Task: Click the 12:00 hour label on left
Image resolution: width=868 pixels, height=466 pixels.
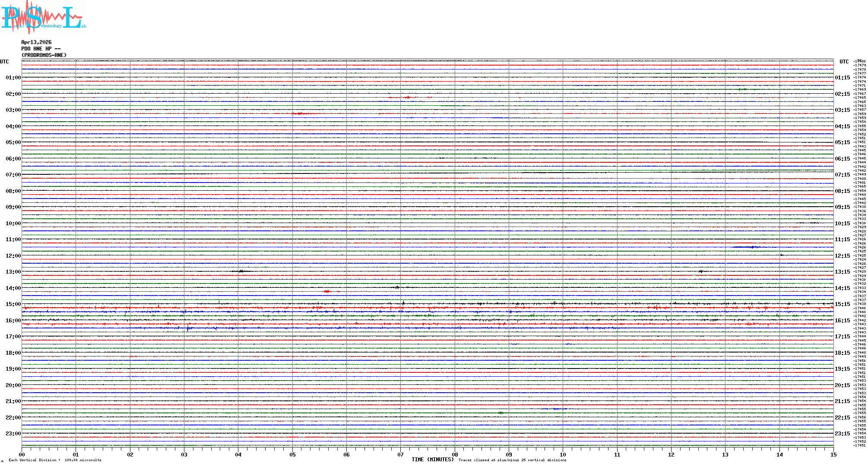Action: click(x=13, y=256)
